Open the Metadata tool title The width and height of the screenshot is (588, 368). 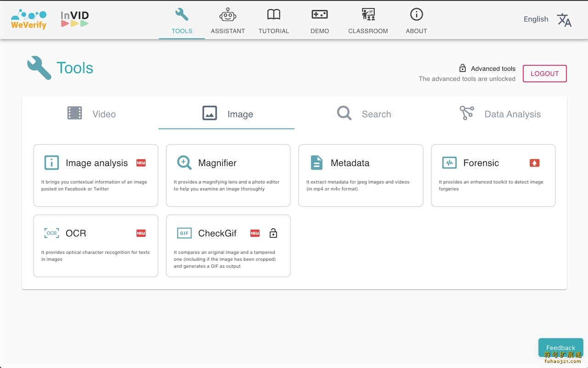350,163
